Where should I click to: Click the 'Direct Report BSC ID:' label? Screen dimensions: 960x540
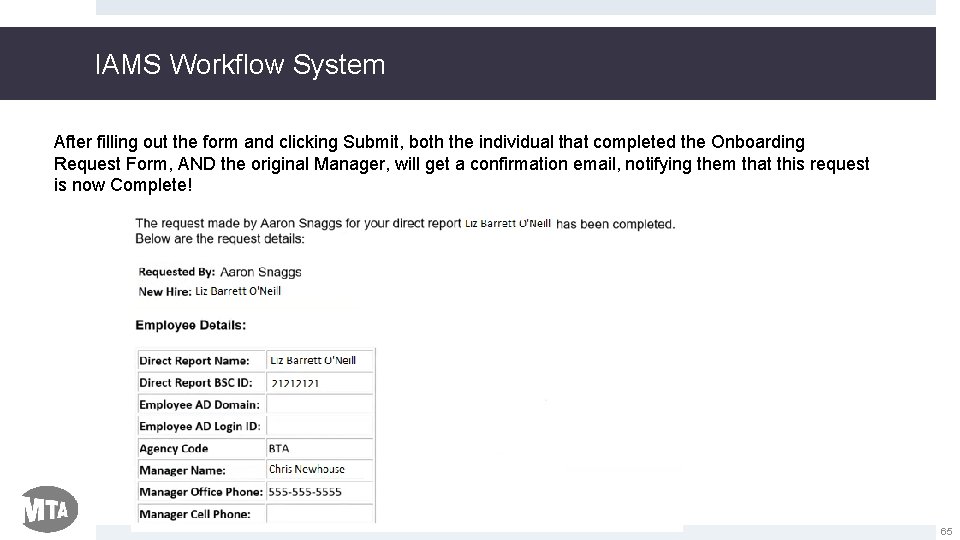click(196, 383)
